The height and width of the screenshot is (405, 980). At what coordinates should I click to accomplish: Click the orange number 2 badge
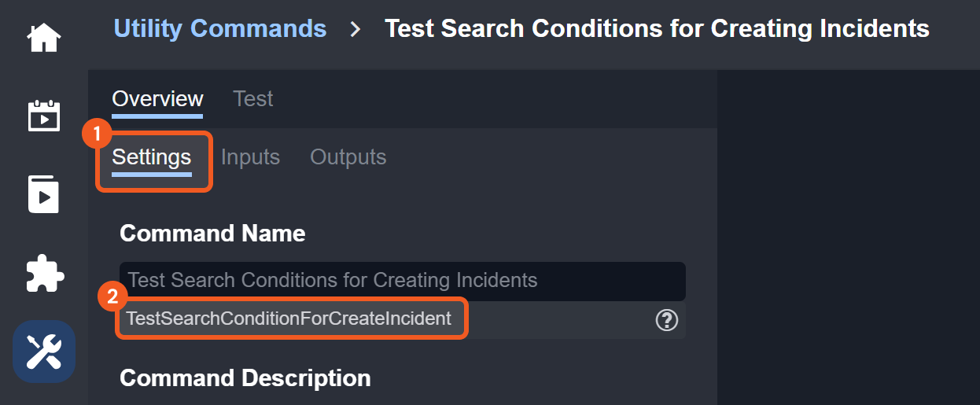pos(112,297)
